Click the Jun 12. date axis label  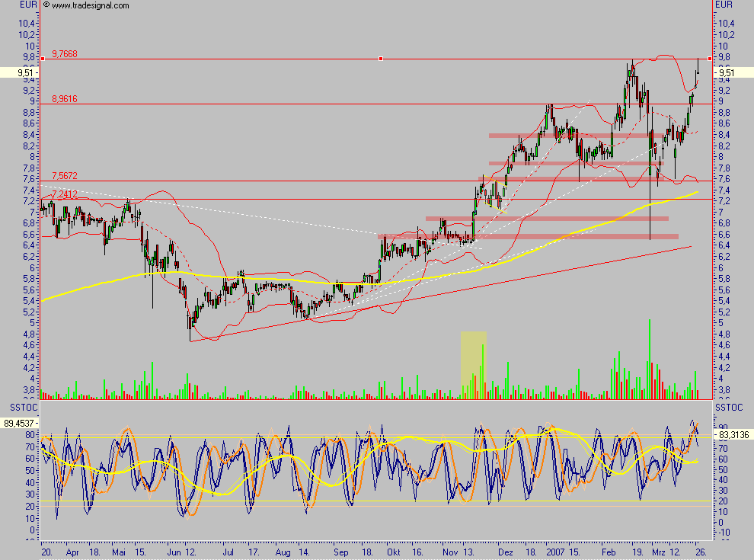coord(181,552)
